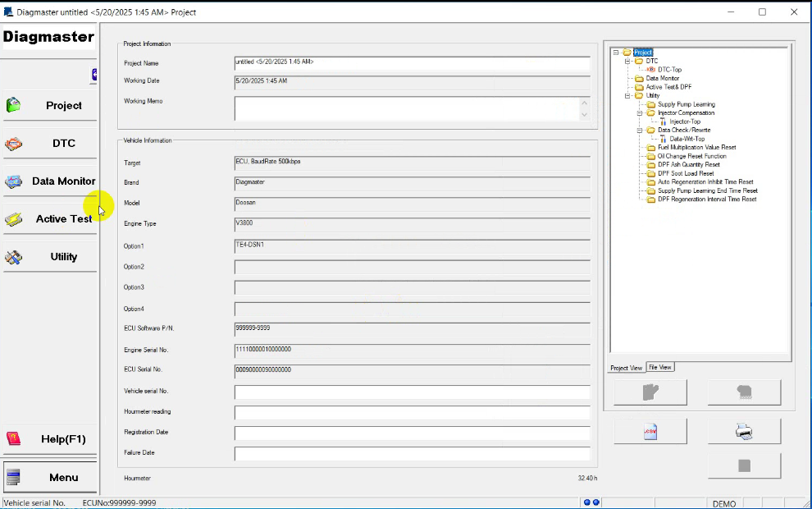Screen dimensions: 812x509
Task: Click the Working Memo text field
Action: pos(406,108)
